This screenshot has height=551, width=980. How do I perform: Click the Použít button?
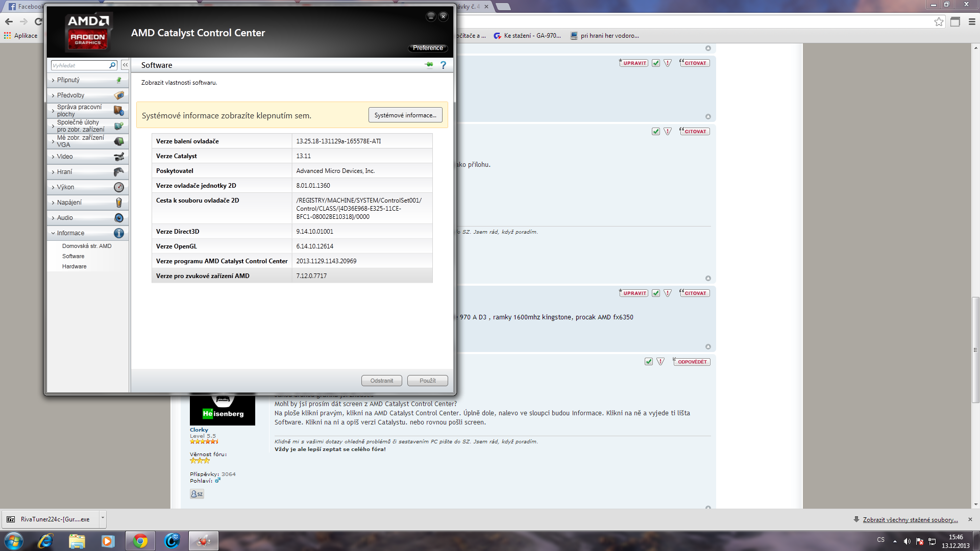click(428, 381)
